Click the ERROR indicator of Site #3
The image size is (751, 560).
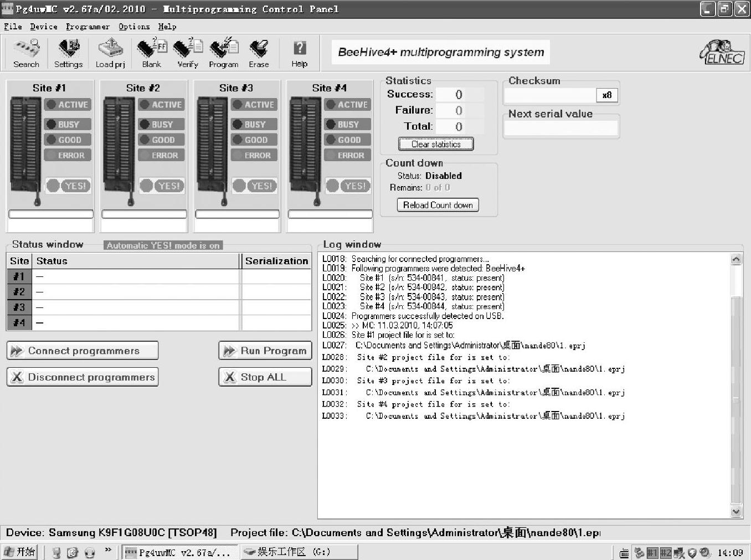coord(254,156)
